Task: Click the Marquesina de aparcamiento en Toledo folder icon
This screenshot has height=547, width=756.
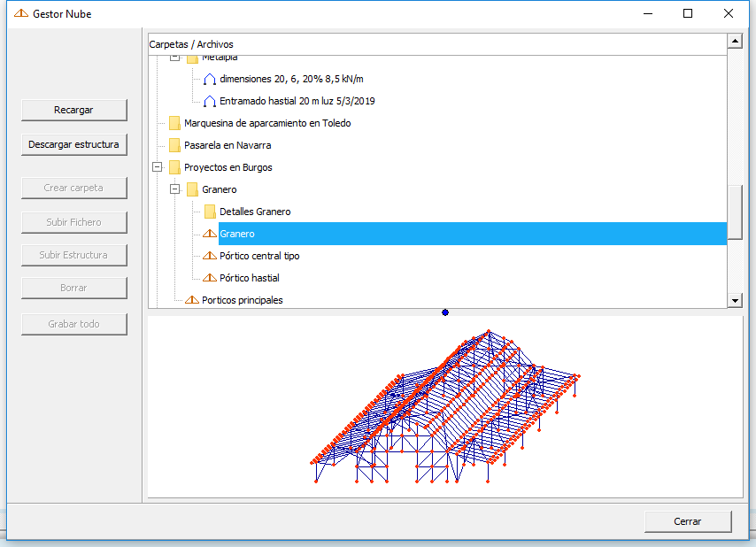Action: [174, 123]
